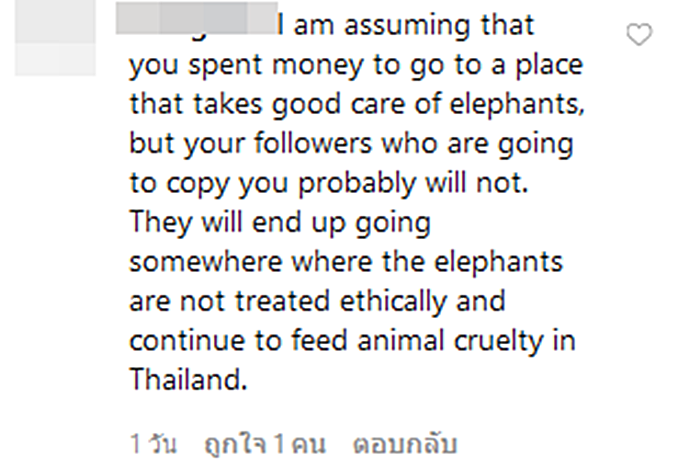Click the word 'elephants,' in the third line
The width and height of the screenshot is (700, 467).
tap(517, 105)
